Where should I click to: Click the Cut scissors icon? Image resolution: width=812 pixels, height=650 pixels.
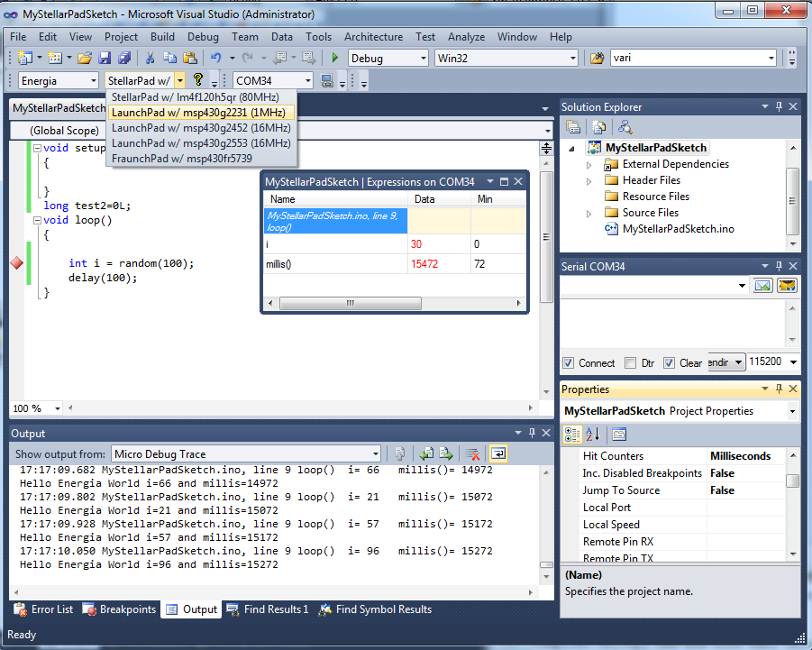point(151,58)
